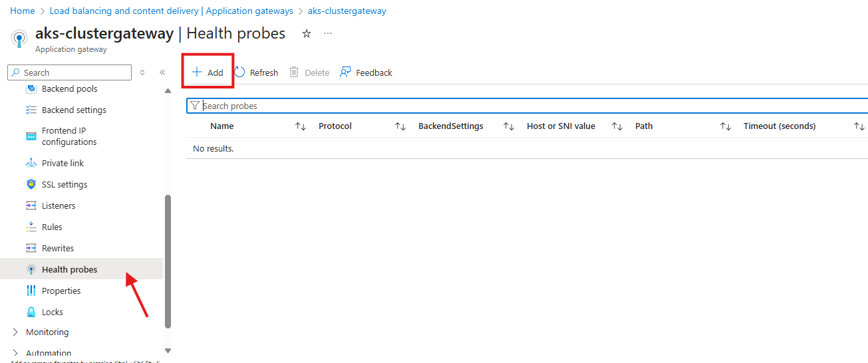The height and width of the screenshot is (363, 868).
Task: Refresh the health probes list
Action: pos(256,72)
